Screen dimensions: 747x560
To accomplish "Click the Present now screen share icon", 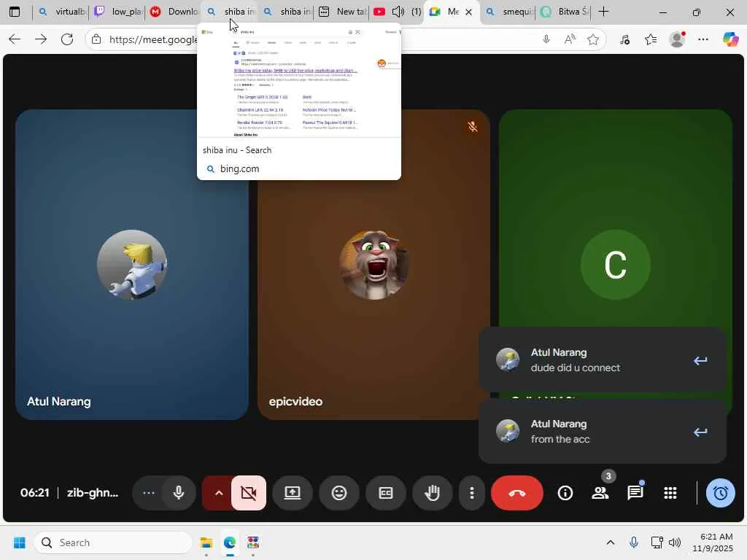I will click(x=292, y=493).
